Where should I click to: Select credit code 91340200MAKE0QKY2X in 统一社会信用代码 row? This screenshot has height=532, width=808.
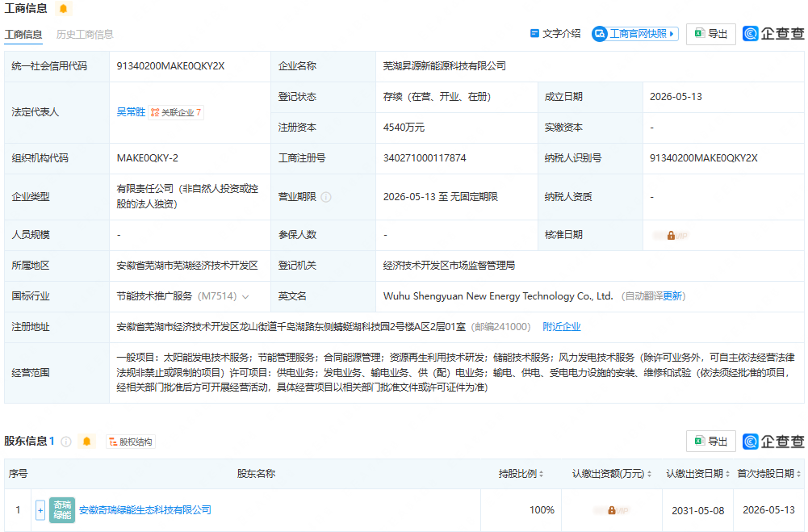point(170,66)
